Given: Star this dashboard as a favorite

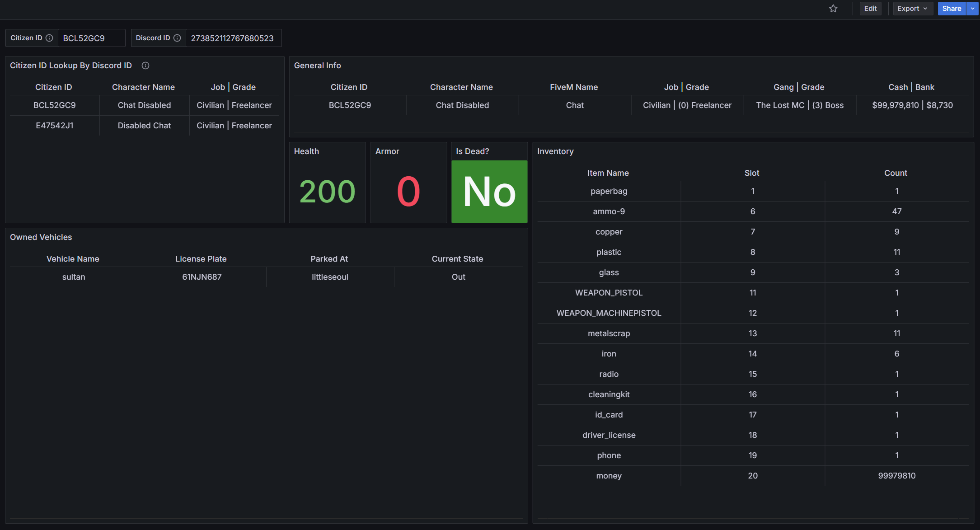Looking at the screenshot, I should coord(833,9).
